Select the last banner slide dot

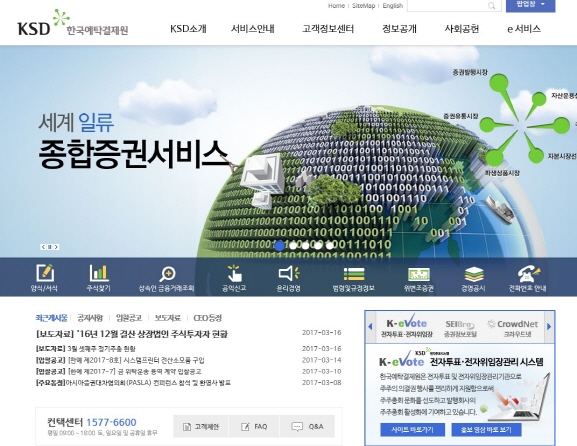330,245
